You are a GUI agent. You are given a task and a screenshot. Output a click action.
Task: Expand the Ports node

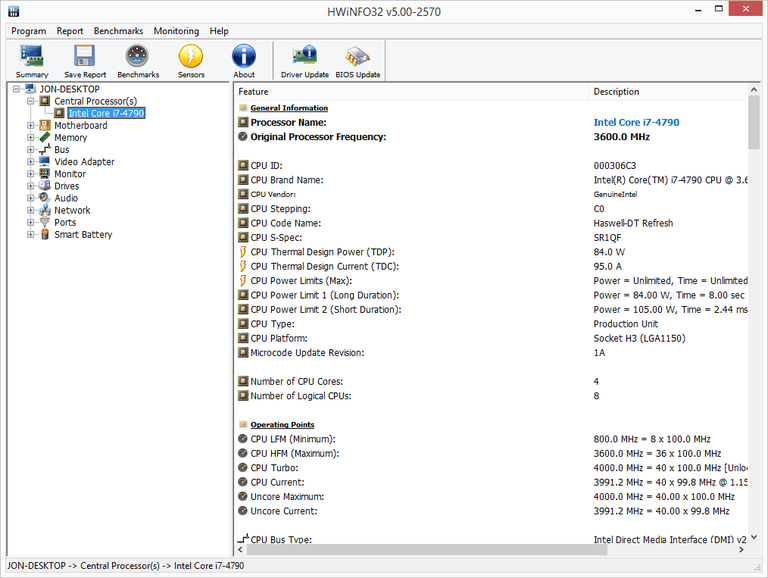[30, 222]
